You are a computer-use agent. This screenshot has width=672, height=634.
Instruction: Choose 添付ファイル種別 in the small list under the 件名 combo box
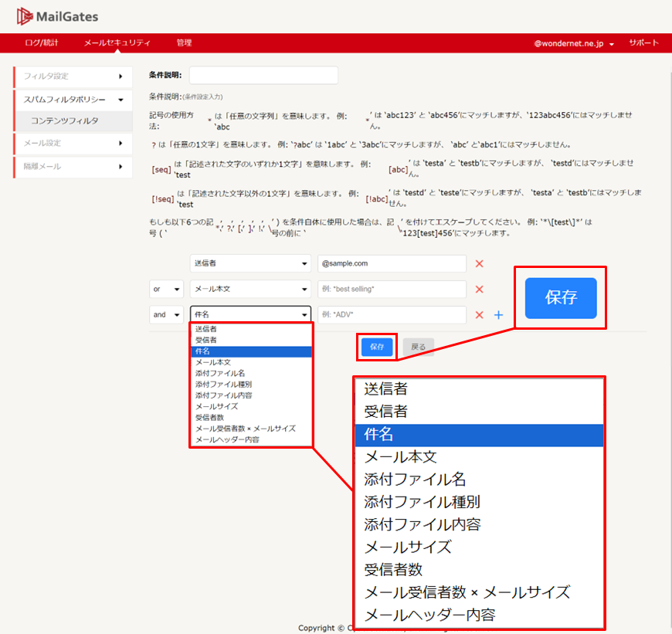click(251, 385)
